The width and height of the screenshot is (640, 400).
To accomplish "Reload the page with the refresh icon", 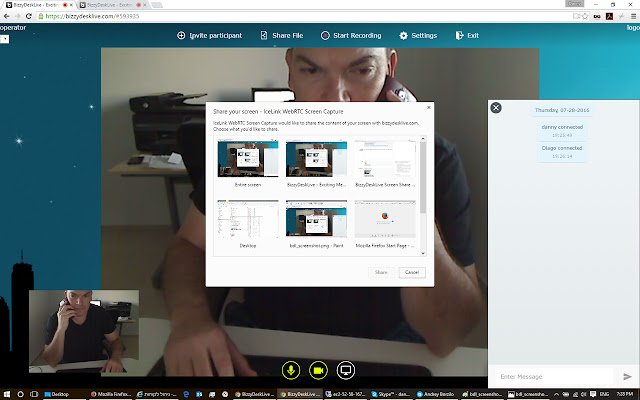I will pos(29,16).
